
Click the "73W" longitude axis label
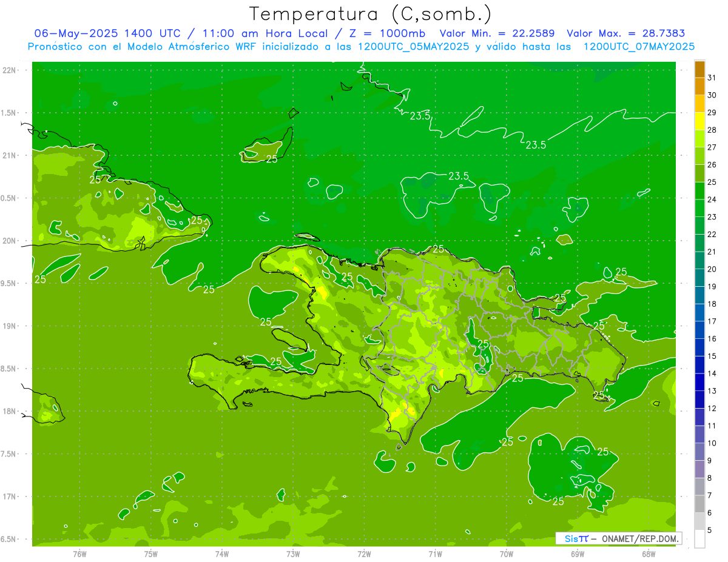[293, 554]
